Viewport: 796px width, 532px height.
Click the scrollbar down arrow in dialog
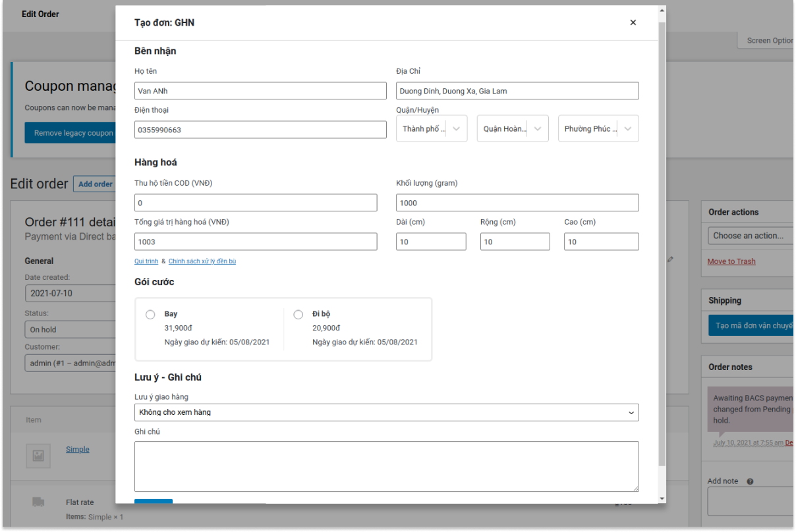coord(662,498)
